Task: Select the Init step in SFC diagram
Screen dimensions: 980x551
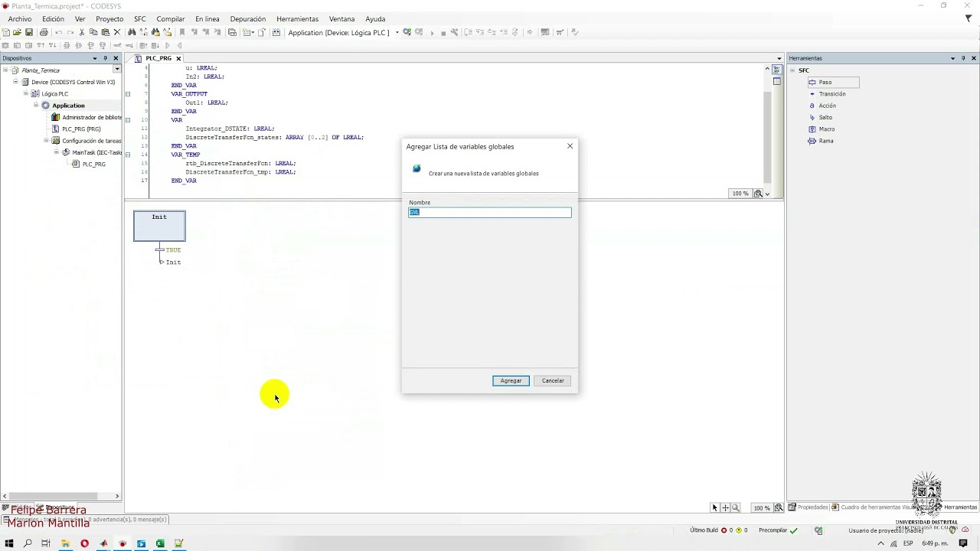Action: (x=159, y=226)
